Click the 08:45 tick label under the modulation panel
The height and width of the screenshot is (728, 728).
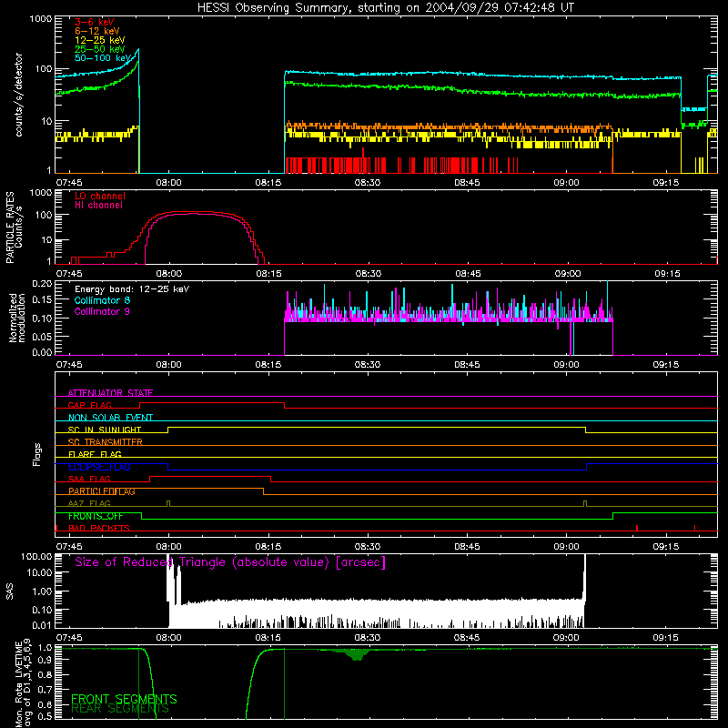click(467, 365)
